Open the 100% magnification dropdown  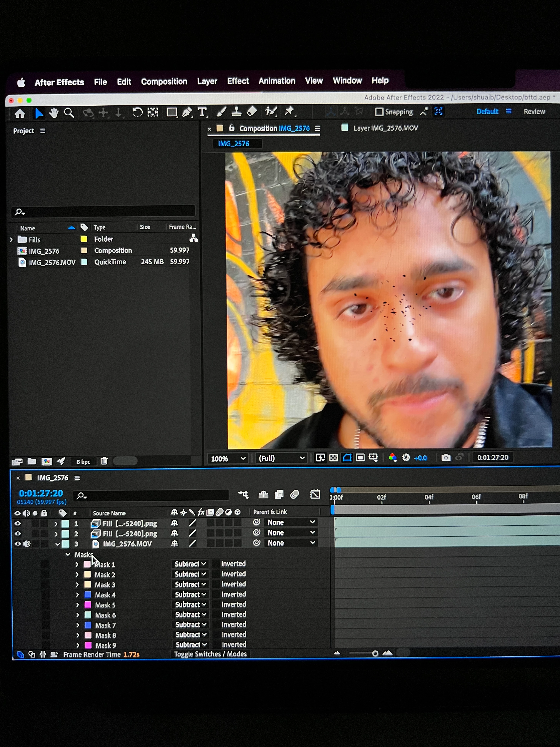click(x=228, y=459)
